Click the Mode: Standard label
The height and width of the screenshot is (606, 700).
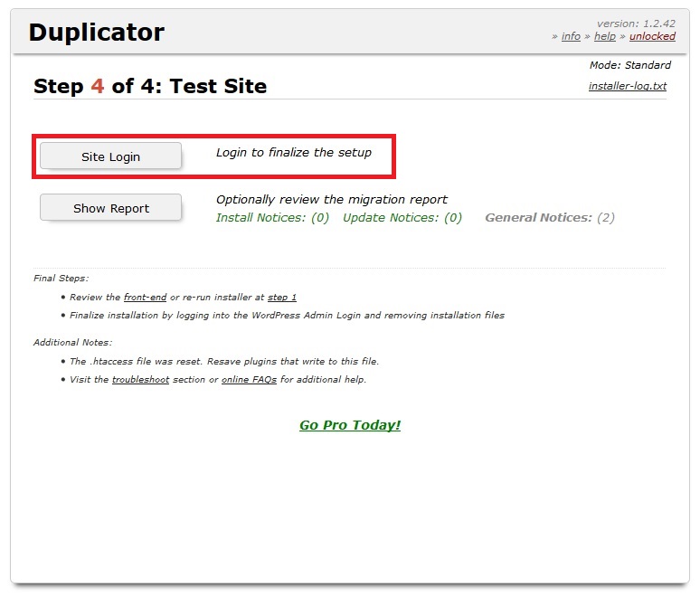click(x=629, y=65)
